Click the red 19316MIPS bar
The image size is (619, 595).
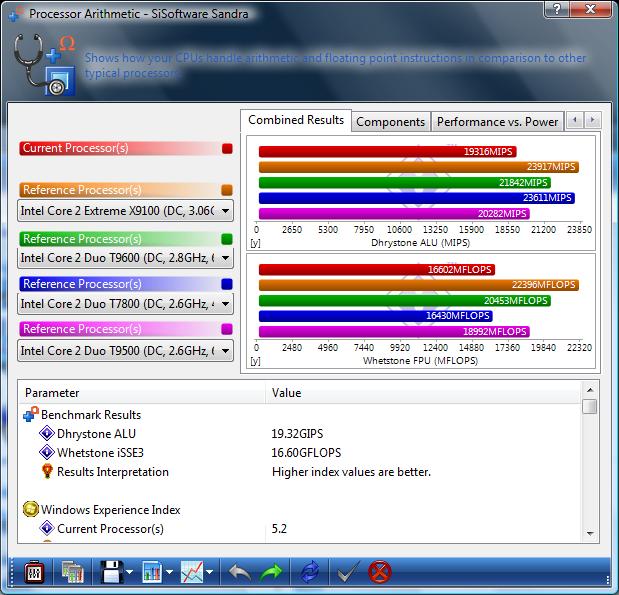[x=387, y=152]
